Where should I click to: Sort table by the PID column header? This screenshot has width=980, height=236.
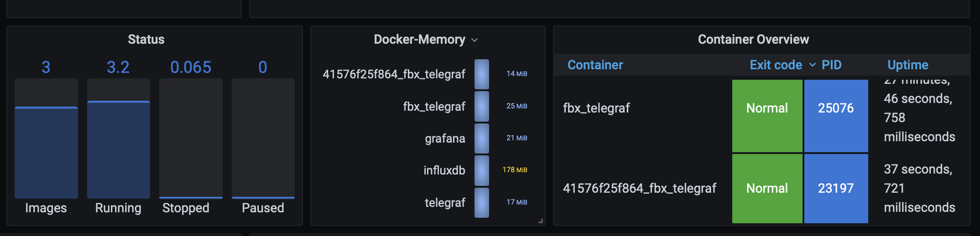pos(832,65)
